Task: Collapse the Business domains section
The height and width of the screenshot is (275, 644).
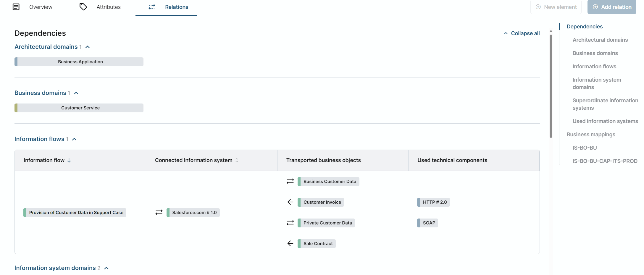Action: 76,93
